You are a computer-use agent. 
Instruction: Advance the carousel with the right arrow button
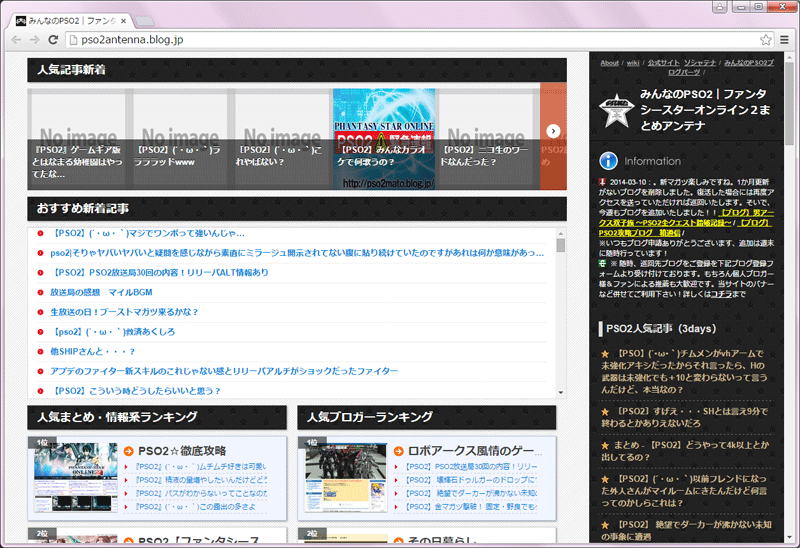553,131
